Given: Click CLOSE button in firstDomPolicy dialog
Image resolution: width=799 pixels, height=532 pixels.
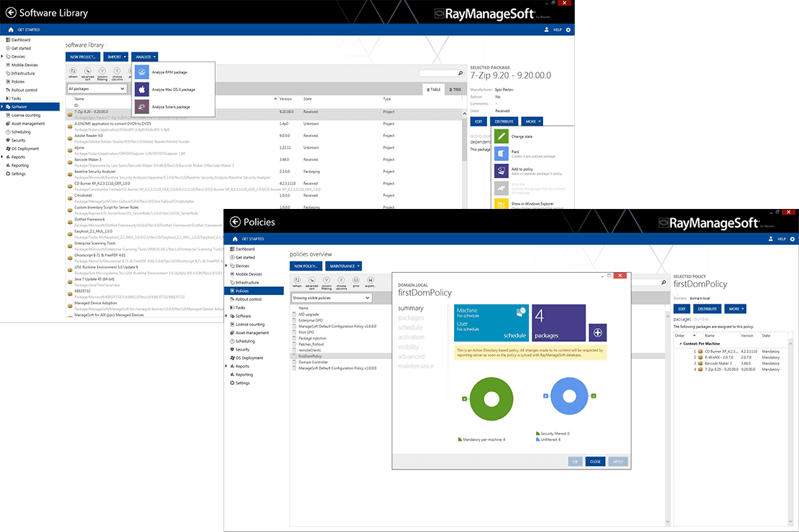Looking at the screenshot, I should coord(595,462).
